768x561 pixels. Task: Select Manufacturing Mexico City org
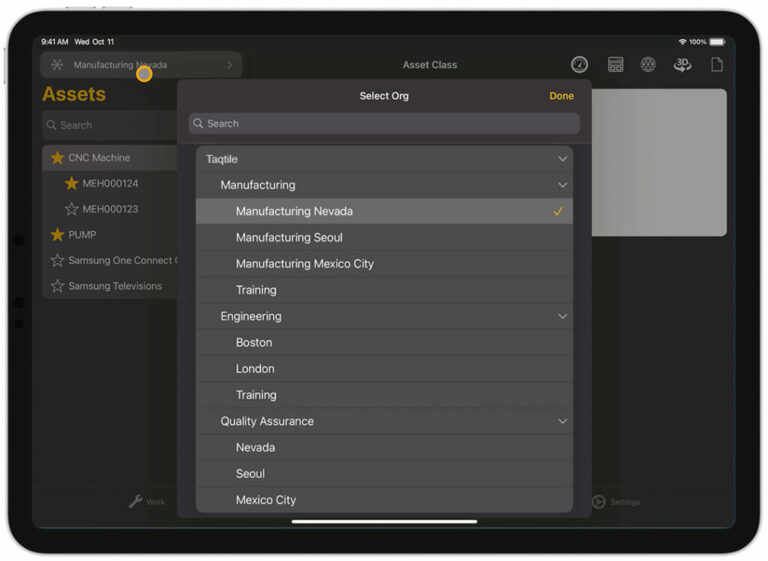point(304,264)
